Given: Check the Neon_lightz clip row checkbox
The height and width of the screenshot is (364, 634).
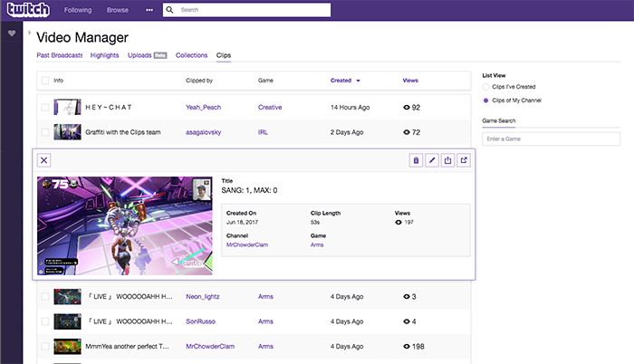Looking at the screenshot, I should 45,296.
